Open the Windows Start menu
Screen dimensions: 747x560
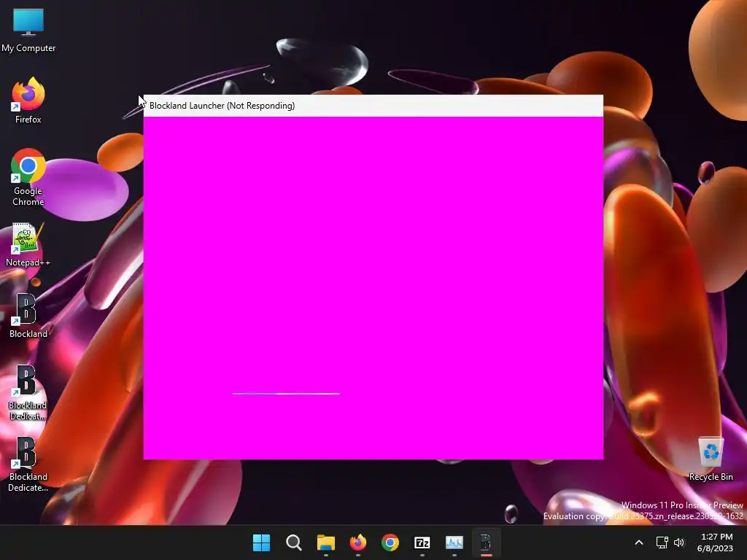point(262,542)
